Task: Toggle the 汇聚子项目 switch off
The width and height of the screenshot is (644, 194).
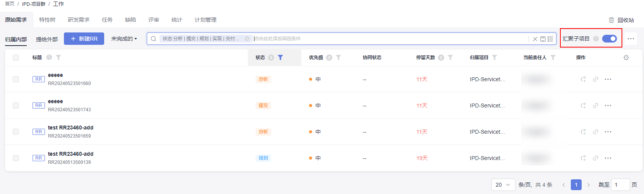Action: pyautogui.click(x=610, y=39)
